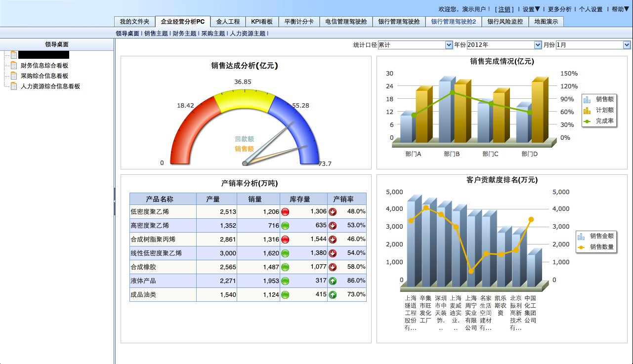Image resolution: width=633 pixels, height=364 pixels.
Task: Click 销售数量 legend marker in customer chart
Action: (x=581, y=247)
